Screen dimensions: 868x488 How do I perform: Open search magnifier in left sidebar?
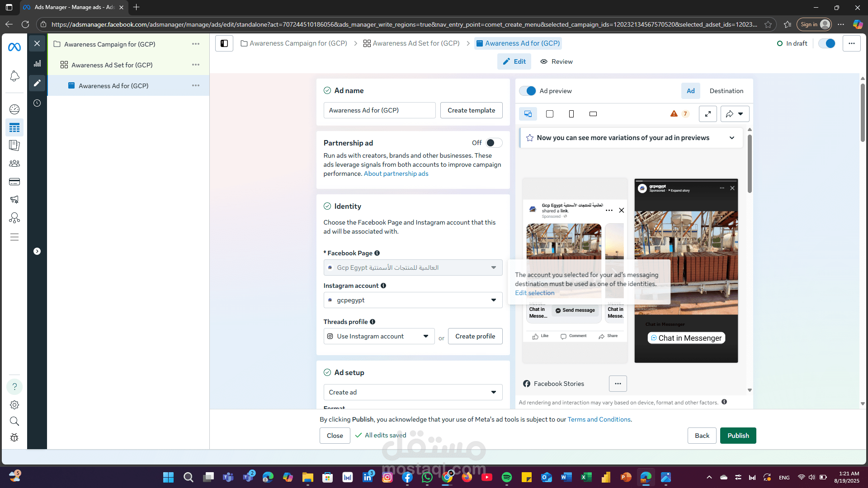coord(14,421)
